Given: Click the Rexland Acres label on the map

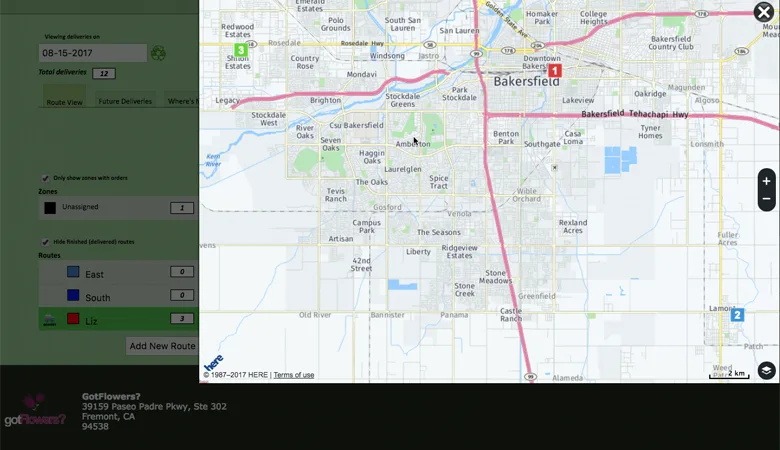Looking at the screenshot, I should [x=573, y=226].
